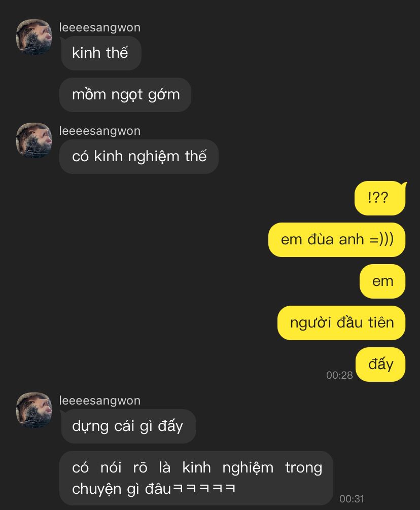Tap the yellow "đấy" message bubble
Viewport: 420px width, 510px height.
tap(380, 365)
